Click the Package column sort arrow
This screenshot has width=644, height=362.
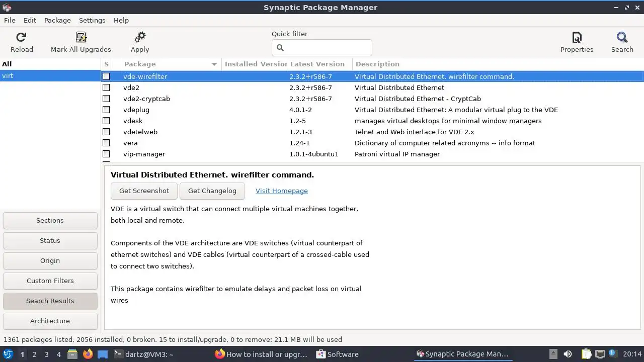click(x=214, y=64)
